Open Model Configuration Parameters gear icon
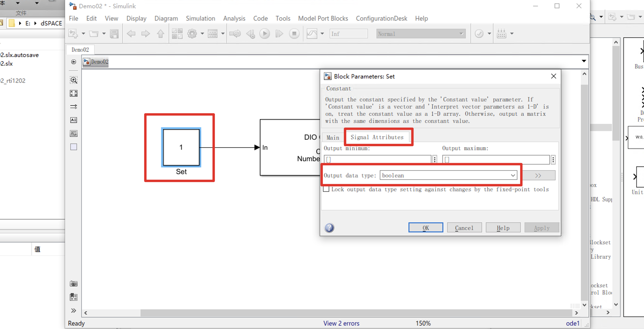 click(x=192, y=33)
